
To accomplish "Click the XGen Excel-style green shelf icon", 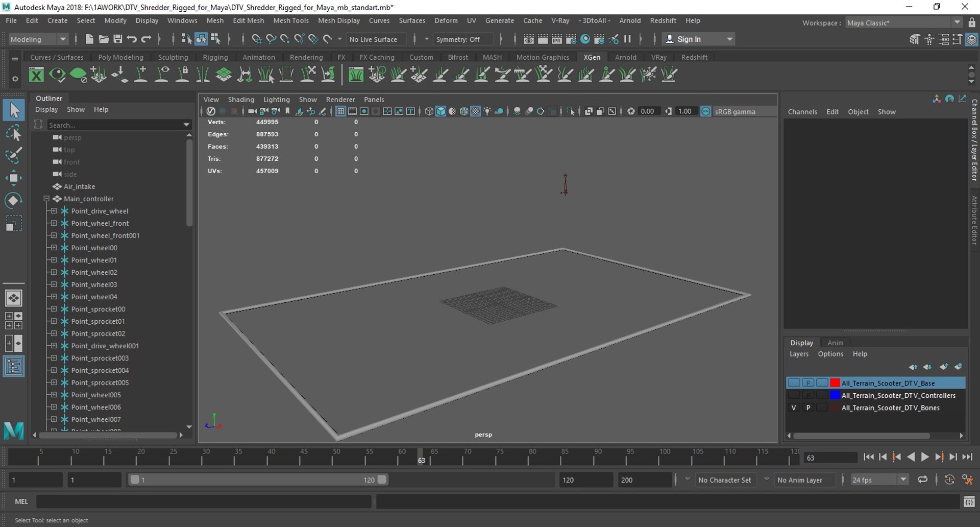I will pyautogui.click(x=36, y=75).
